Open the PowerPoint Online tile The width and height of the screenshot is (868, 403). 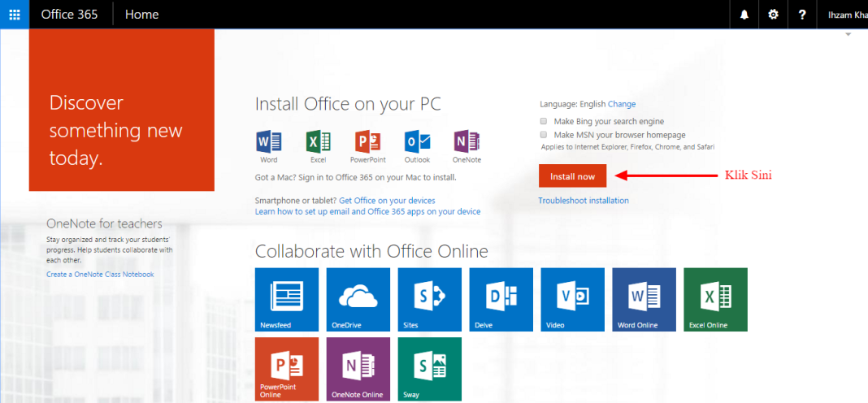click(287, 369)
